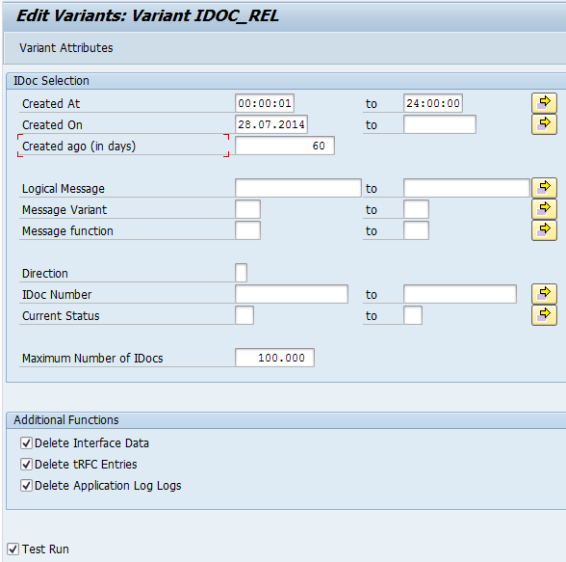This screenshot has height=562, width=566.
Task: Click the Variant Attributes button
Action: click(66, 48)
